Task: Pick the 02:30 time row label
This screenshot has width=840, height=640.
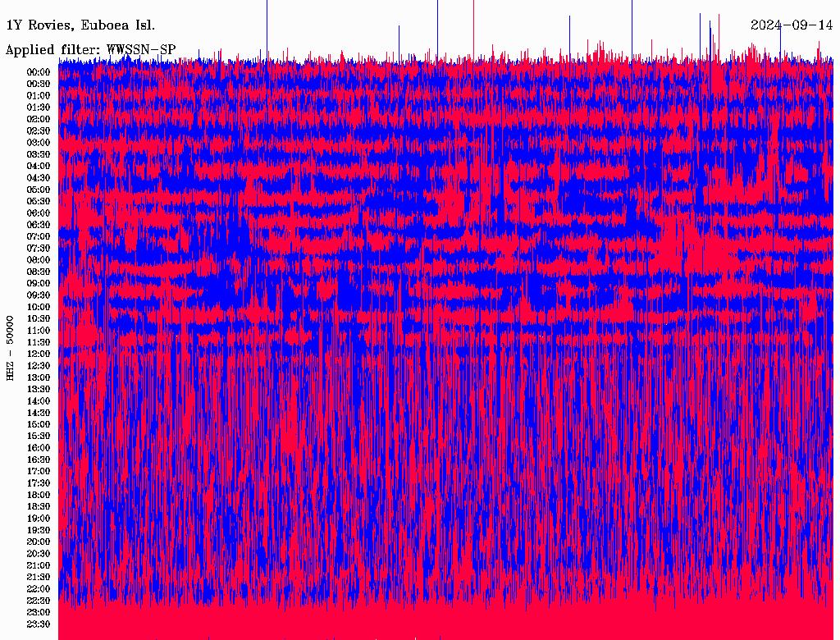Action: pyautogui.click(x=39, y=130)
